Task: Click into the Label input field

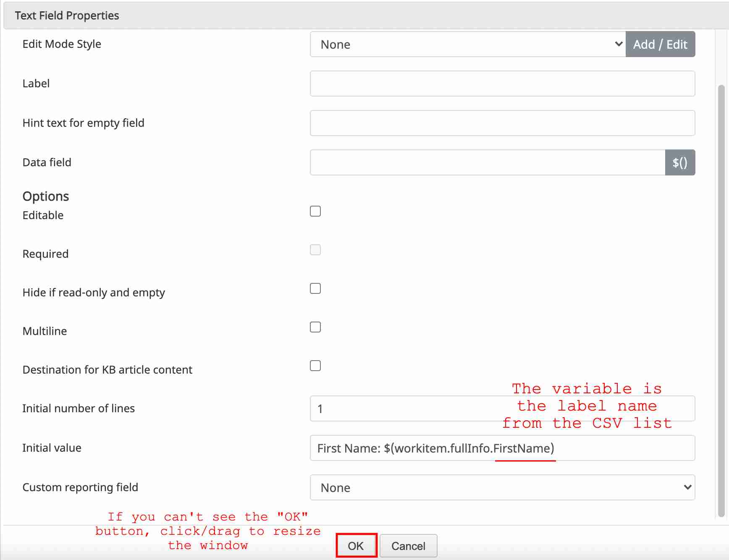Action: 502,84
